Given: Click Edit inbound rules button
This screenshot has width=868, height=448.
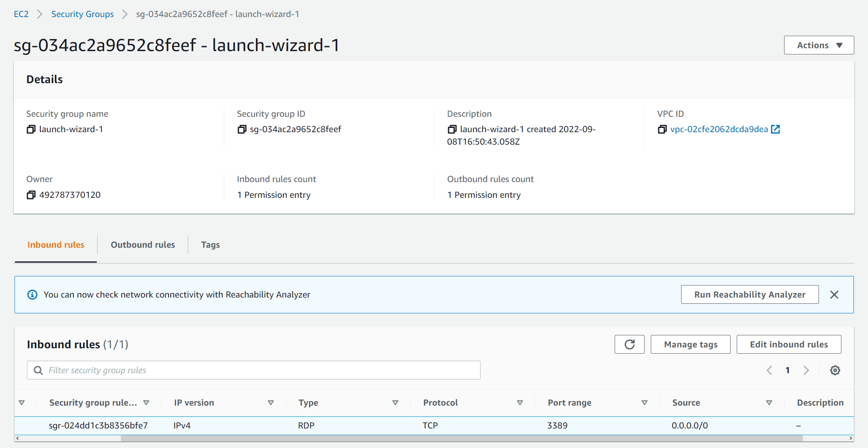Looking at the screenshot, I should 789,345.
